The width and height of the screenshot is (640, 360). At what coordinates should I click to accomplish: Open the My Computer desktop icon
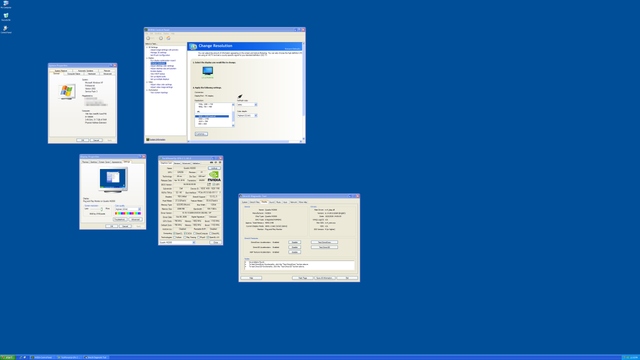pyautogui.click(x=6, y=4)
